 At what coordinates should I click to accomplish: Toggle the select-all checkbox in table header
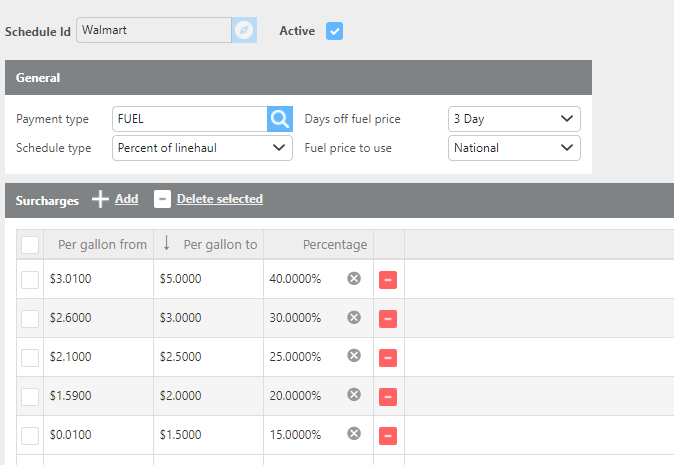[x=30, y=245]
